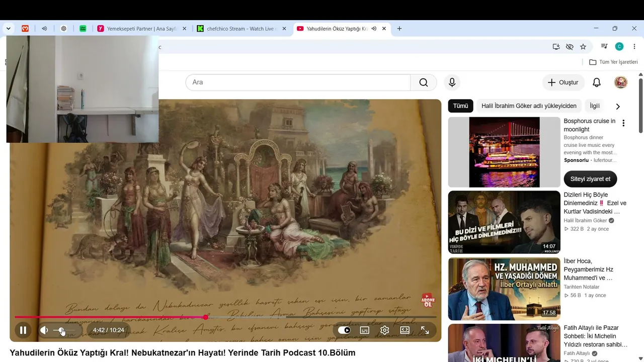Open the Tüm Yer İşaretleri bookmarks folder

pyautogui.click(x=613, y=62)
